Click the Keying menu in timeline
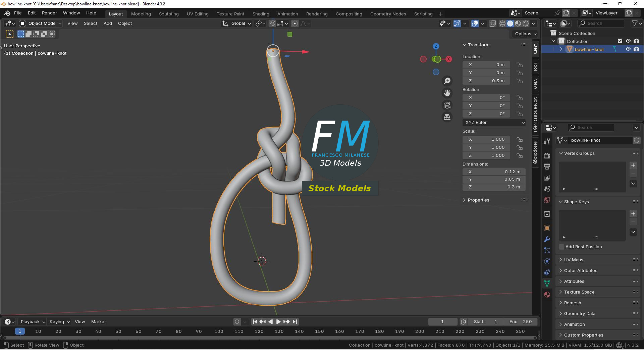 click(x=59, y=322)
